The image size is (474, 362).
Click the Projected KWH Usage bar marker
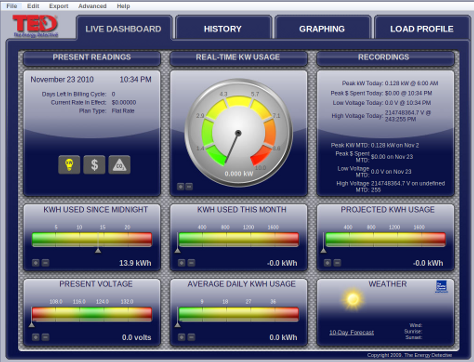tap(323, 250)
